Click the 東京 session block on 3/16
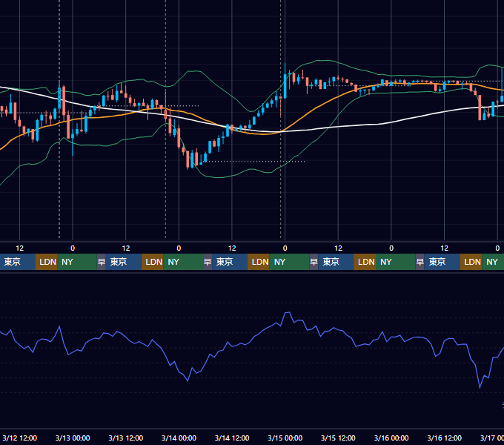 (442, 262)
